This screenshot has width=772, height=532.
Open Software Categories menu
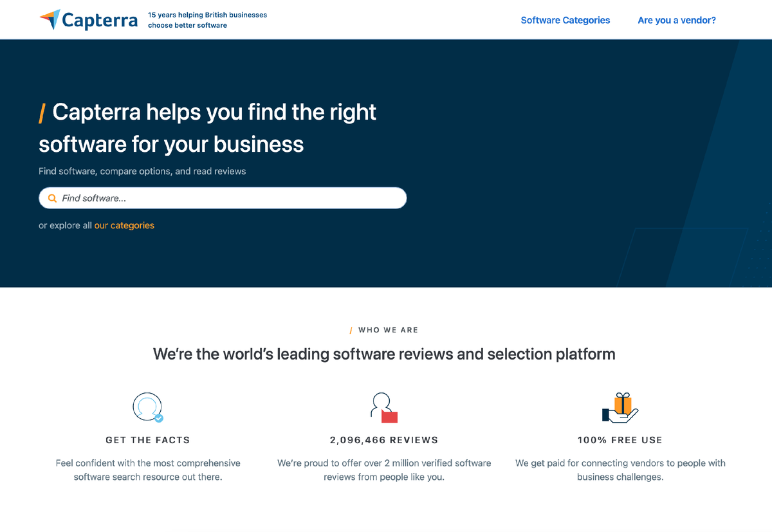565,20
